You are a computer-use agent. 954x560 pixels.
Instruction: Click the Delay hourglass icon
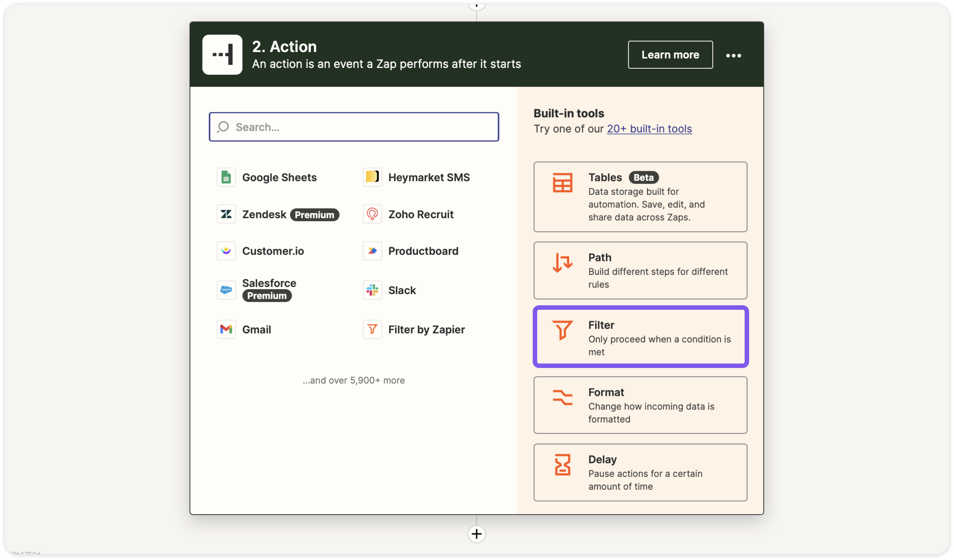pos(562,465)
